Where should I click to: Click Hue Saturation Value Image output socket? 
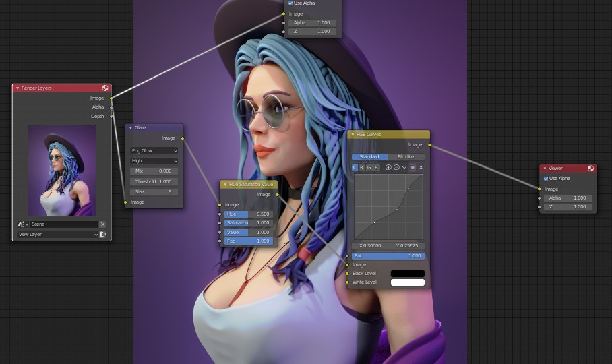click(x=278, y=195)
